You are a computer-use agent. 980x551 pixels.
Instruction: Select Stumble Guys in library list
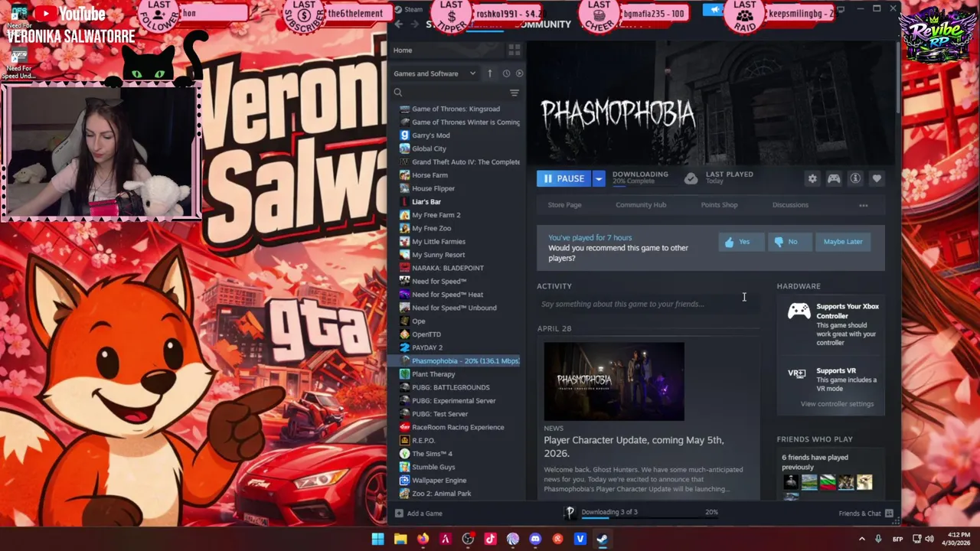(433, 467)
